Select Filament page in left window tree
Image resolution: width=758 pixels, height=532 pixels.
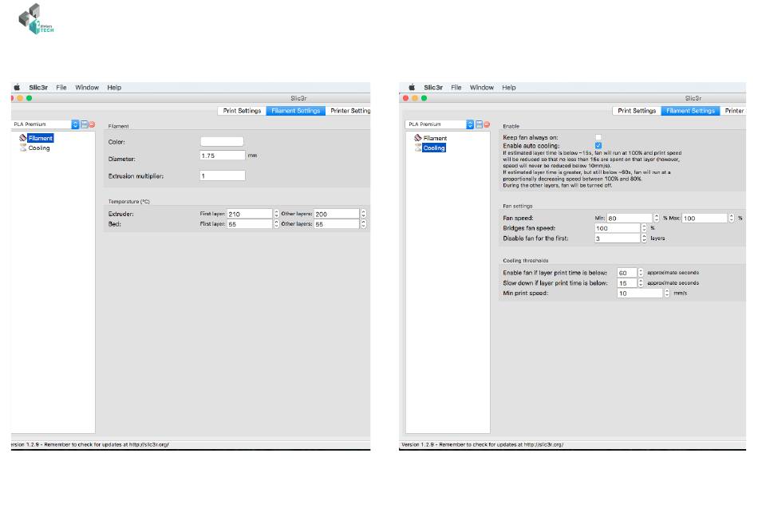[40, 138]
